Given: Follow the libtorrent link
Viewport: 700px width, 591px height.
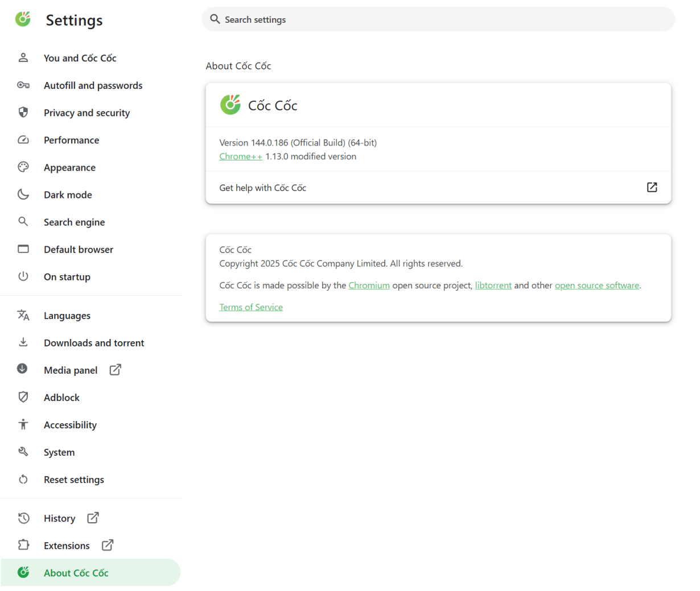Looking at the screenshot, I should point(493,286).
